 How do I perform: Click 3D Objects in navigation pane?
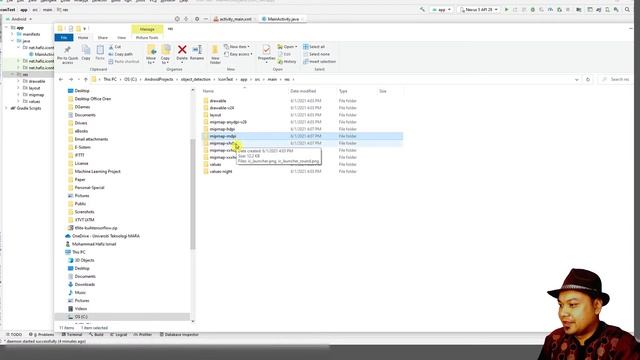(84, 260)
